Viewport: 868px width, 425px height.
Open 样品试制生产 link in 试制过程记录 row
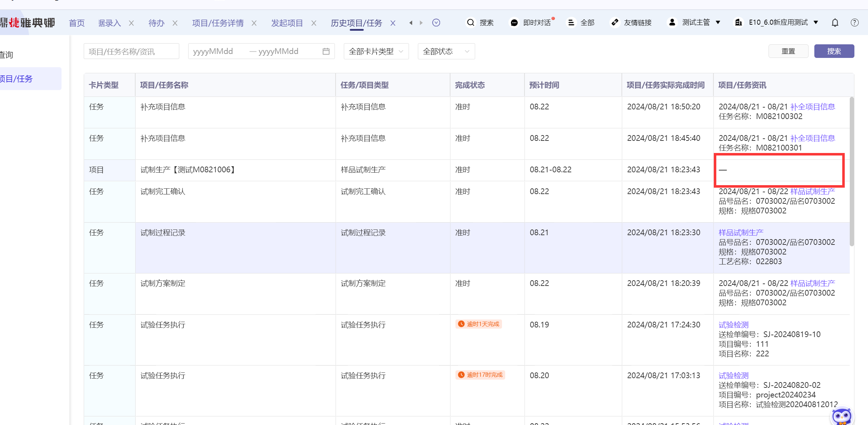741,233
